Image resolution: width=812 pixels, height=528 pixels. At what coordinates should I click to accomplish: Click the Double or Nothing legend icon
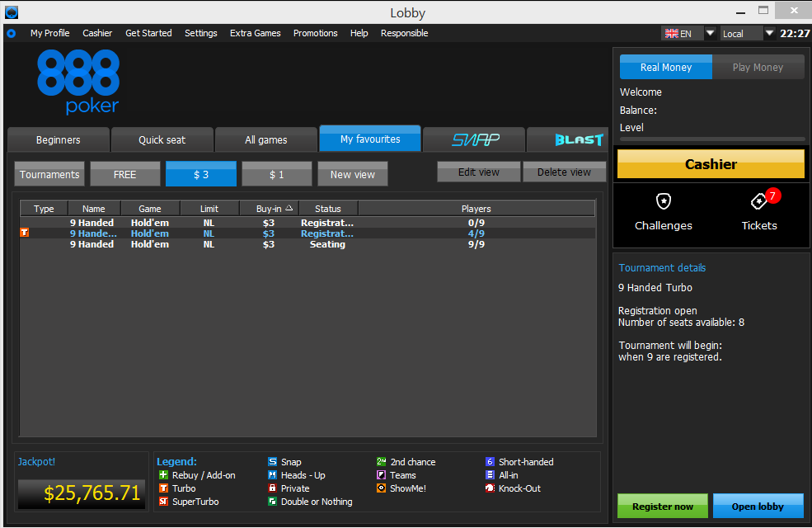272,502
